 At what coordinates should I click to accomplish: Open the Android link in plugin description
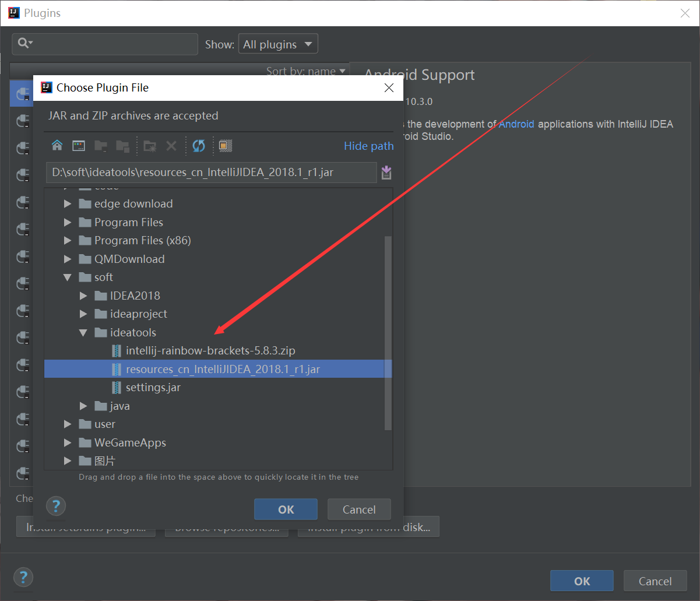(516, 124)
